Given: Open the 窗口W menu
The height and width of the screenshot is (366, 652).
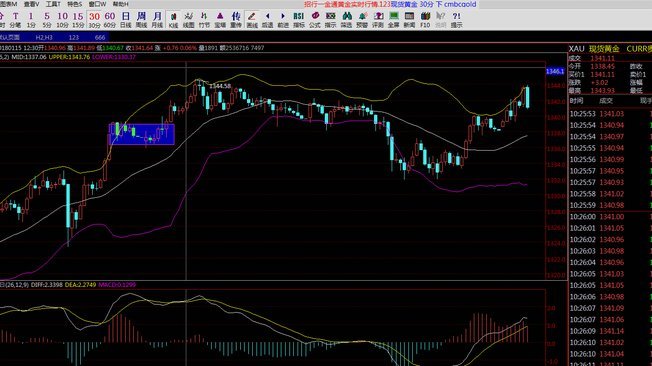Looking at the screenshot, I should [x=97, y=4].
